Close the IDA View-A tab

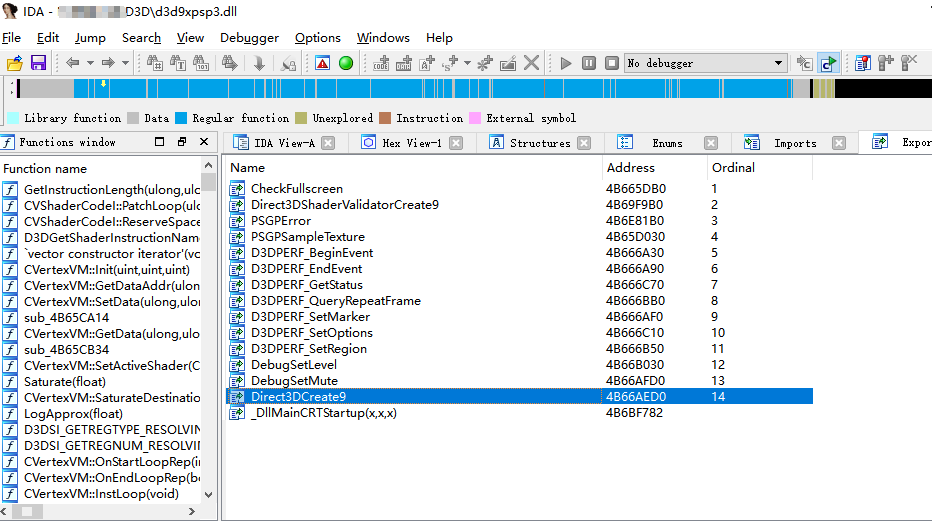328,143
